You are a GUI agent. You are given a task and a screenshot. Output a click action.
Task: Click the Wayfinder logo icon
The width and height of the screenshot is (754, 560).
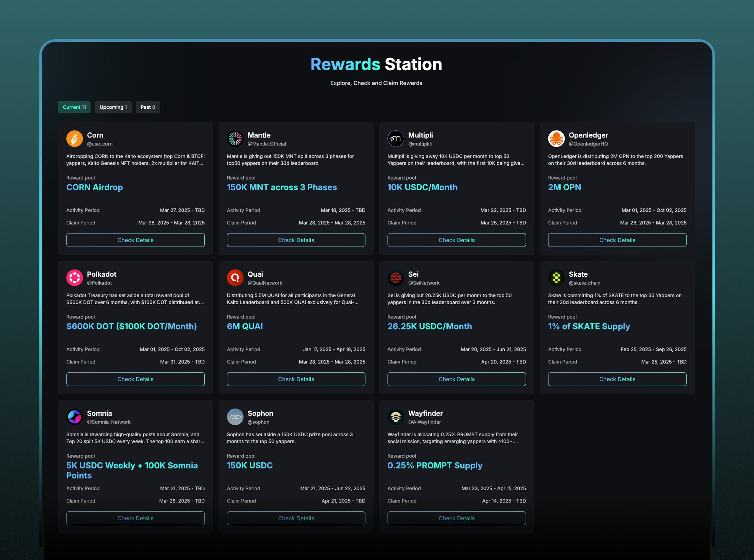click(x=396, y=417)
